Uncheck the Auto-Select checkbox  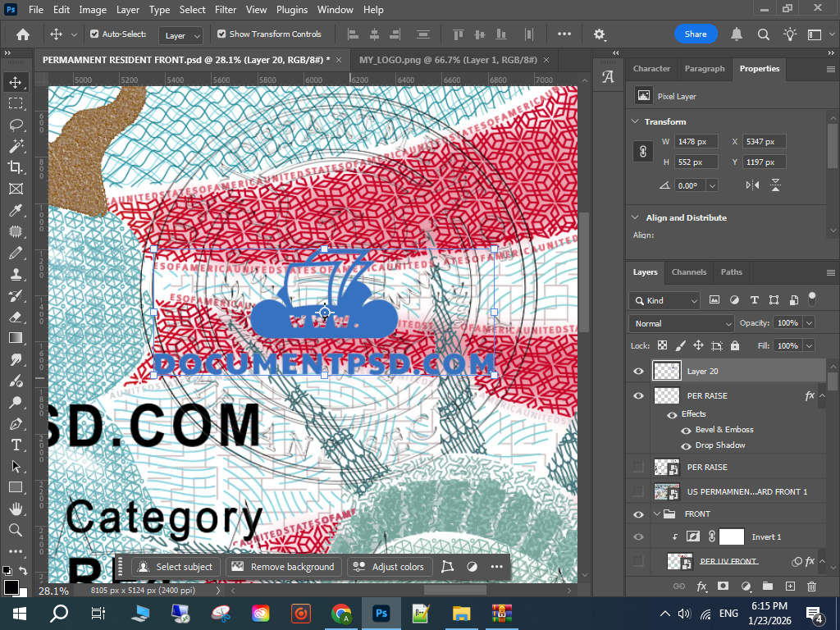click(94, 34)
